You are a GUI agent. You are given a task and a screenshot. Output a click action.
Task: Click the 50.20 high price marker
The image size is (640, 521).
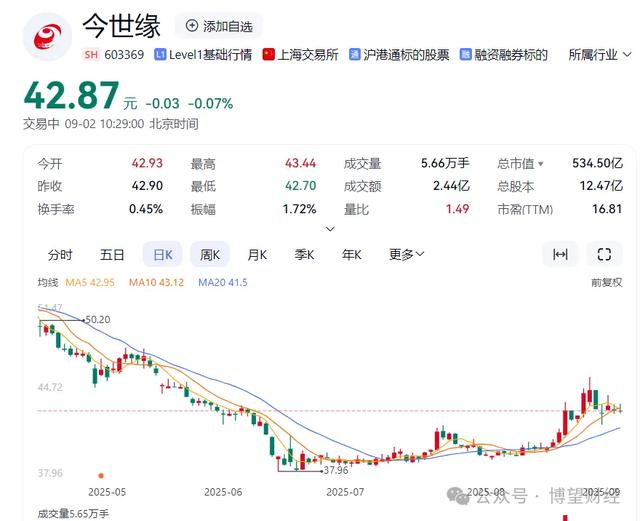coord(98,319)
